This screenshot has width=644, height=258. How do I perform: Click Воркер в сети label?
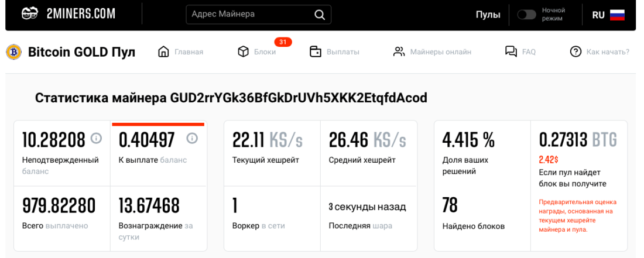[258, 226]
